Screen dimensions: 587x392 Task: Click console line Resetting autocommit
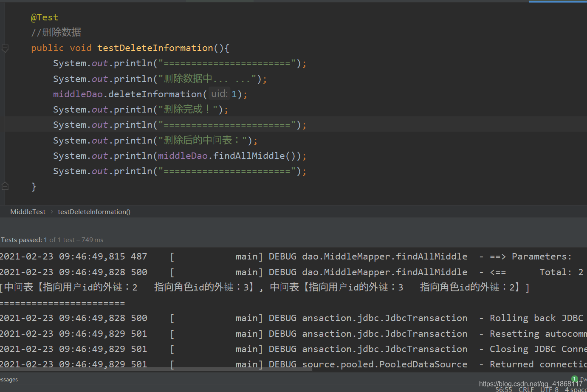pyautogui.click(x=293, y=334)
